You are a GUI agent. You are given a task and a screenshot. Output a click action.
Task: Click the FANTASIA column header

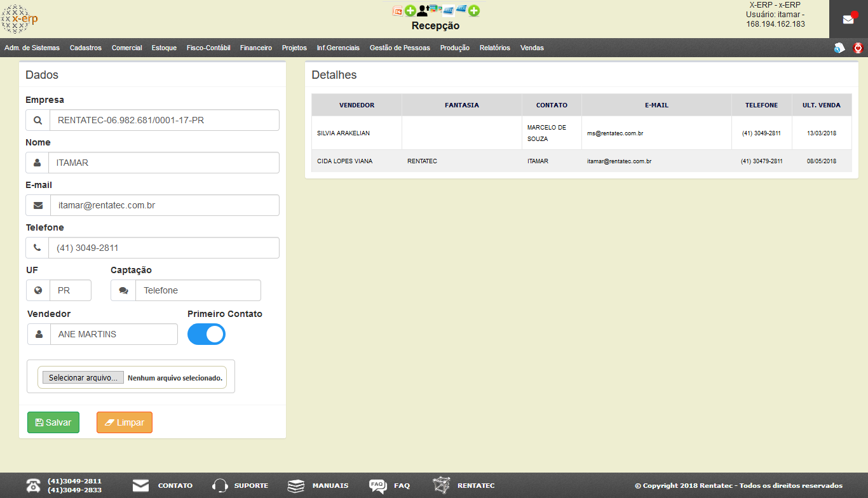[462, 105]
